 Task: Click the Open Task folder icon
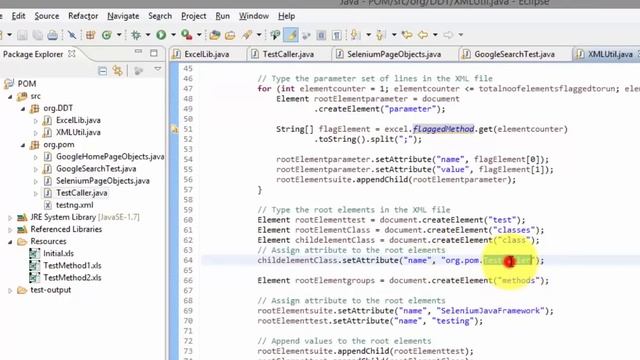[x=230, y=35]
